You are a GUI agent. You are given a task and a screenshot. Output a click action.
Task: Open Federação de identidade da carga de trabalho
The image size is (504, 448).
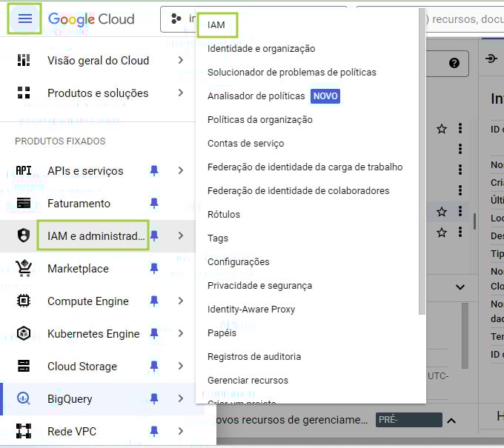pos(305,167)
